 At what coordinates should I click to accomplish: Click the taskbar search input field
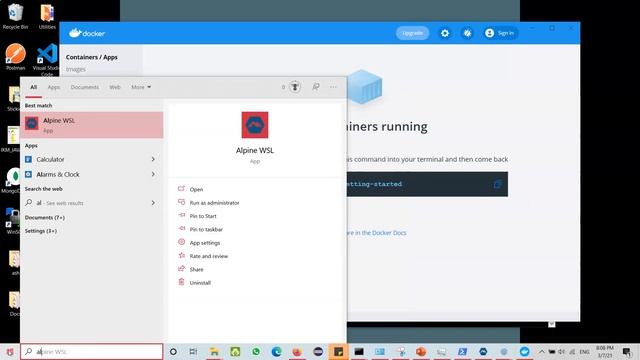click(92, 351)
